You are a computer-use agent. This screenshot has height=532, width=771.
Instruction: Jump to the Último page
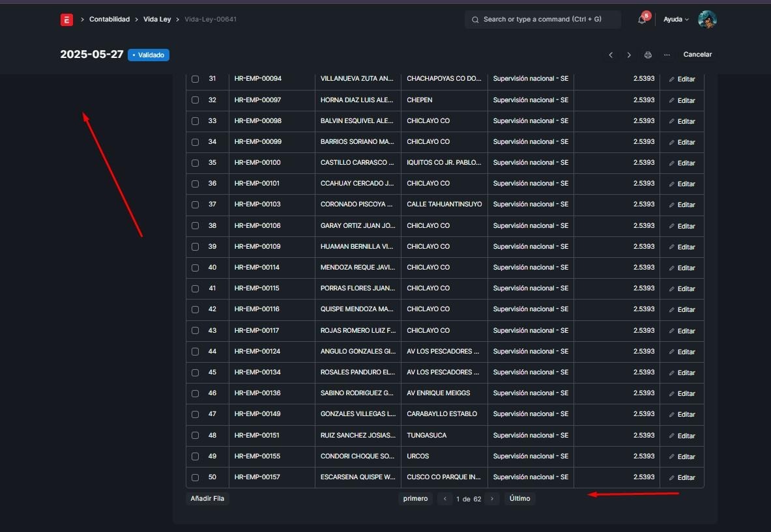[519, 499]
